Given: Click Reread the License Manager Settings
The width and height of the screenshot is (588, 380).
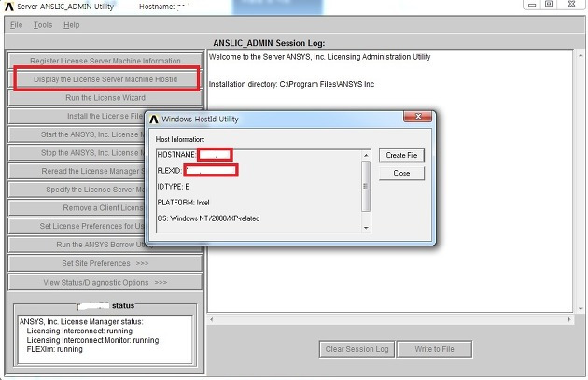Looking at the screenshot, I should [x=77, y=171].
